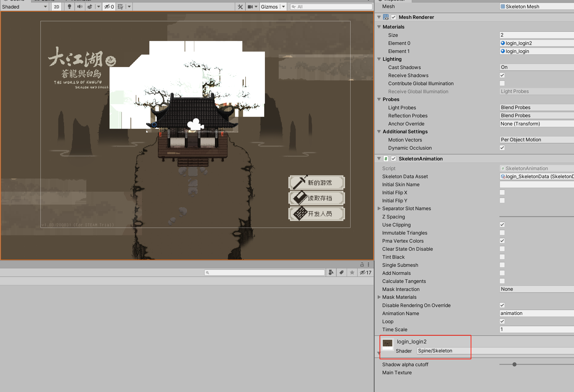574x392 pixels.
Task: Toggle Contribute Global Illumination checkbox
Action: [502, 83]
